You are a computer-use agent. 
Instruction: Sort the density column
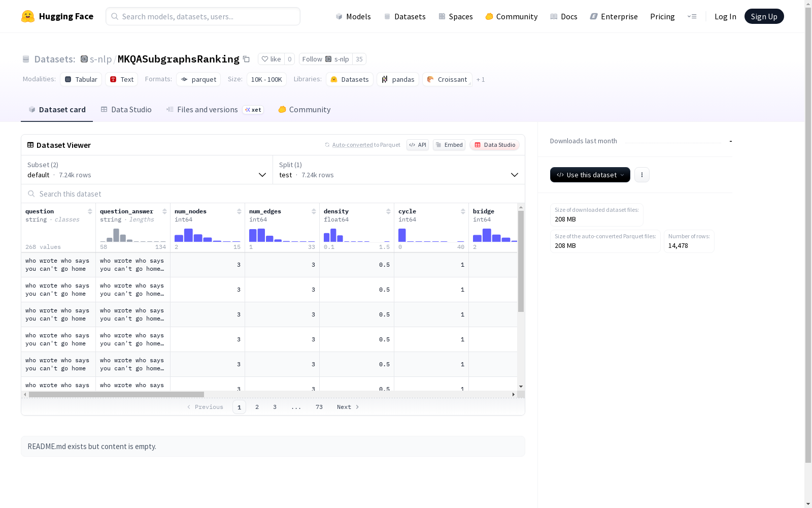pos(388,211)
